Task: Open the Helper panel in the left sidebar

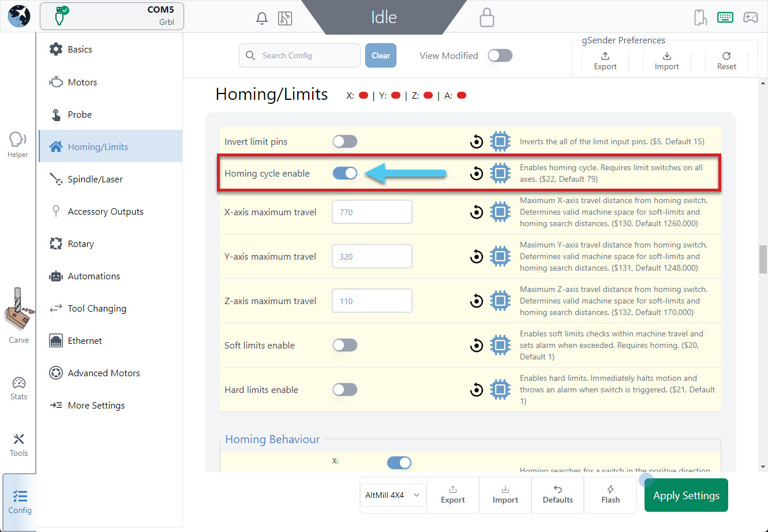Action: pyautogui.click(x=17, y=144)
